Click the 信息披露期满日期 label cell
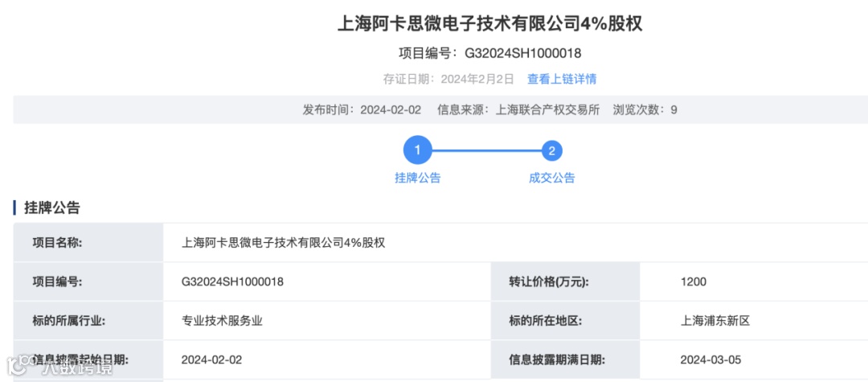Viewport: 868px width, 382px height. point(565,359)
